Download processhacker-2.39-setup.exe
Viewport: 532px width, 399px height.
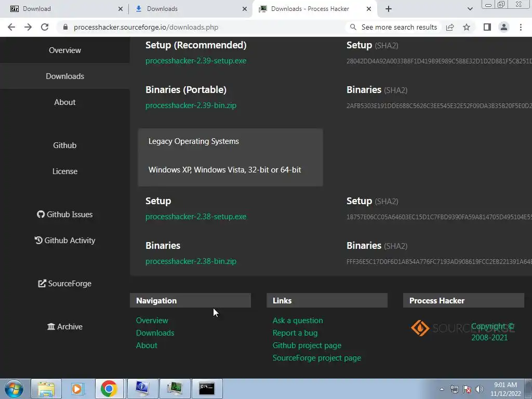coord(196,61)
